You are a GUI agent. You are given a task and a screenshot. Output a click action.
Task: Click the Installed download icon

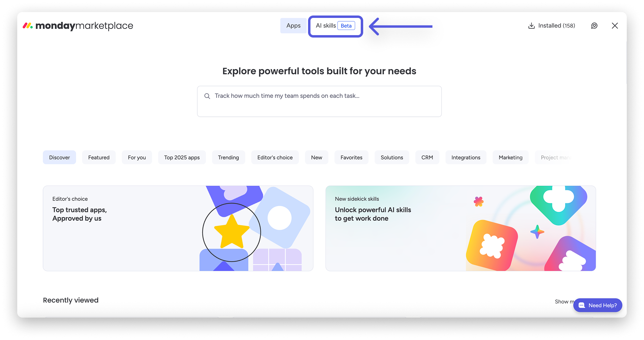click(531, 26)
